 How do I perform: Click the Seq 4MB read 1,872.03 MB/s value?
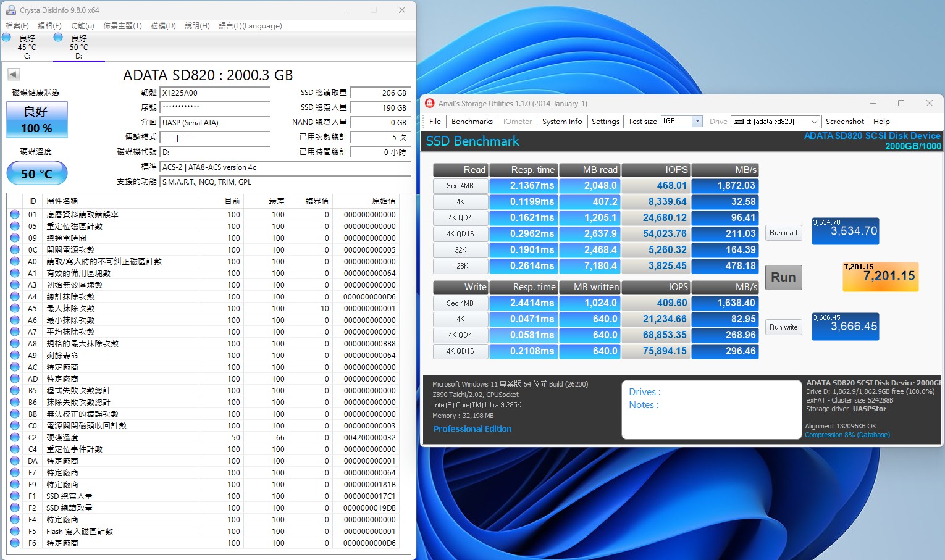(725, 186)
